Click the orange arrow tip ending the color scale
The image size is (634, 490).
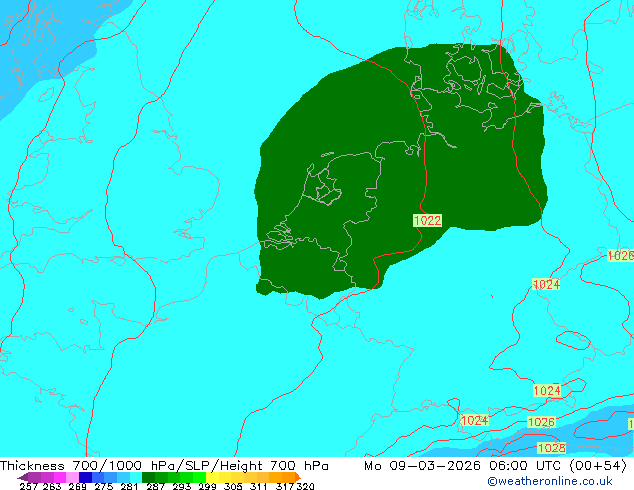pyautogui.click(x=298, y=477)
